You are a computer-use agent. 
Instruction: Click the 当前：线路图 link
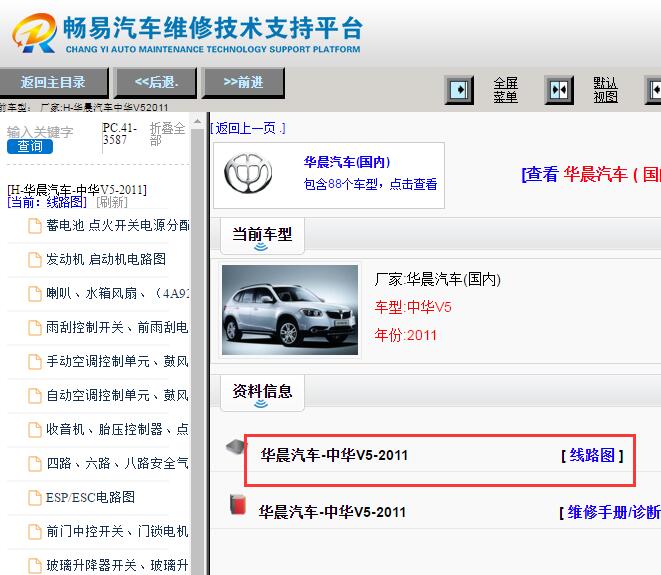click(47, 202)
